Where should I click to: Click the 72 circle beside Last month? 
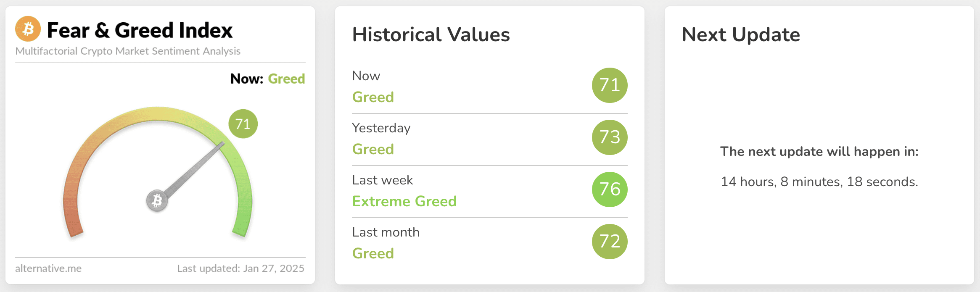pos(610,242)
